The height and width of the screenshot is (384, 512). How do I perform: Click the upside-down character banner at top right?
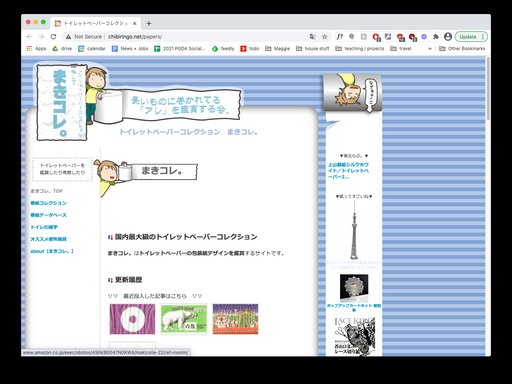(x=353, y=93)
